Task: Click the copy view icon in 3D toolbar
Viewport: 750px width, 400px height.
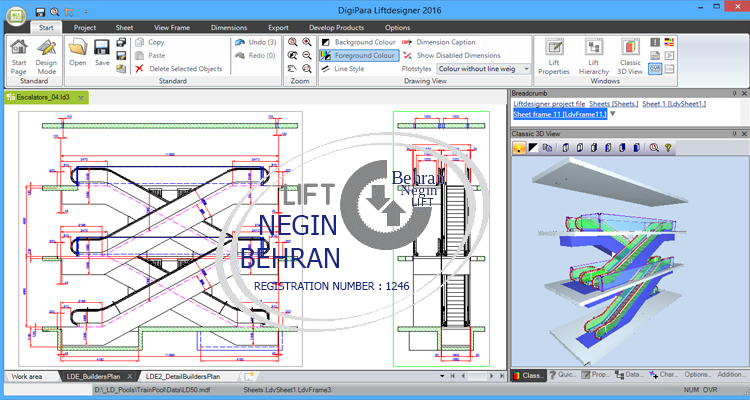Action: (x=547, y=148)
